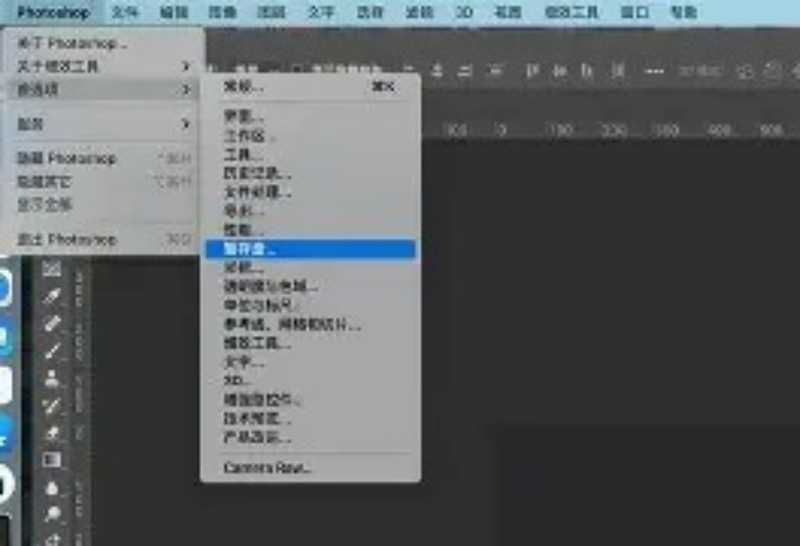Select the Blur tool

[x=52, y=488]
